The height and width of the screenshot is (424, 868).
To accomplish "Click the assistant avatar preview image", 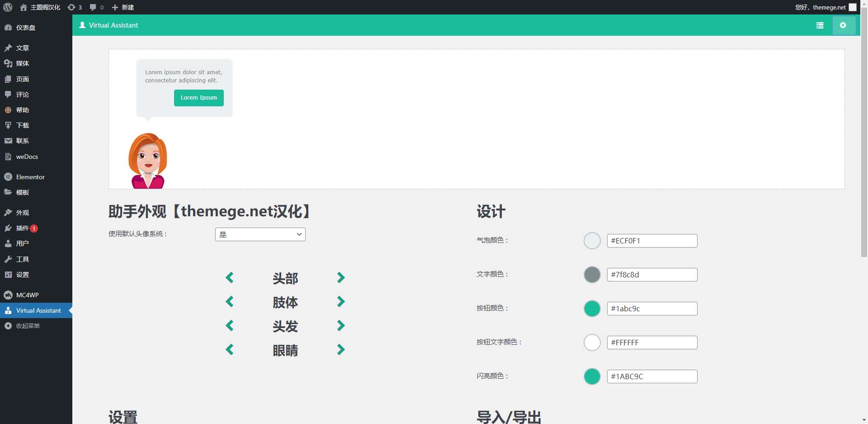I will coord(148,161).
